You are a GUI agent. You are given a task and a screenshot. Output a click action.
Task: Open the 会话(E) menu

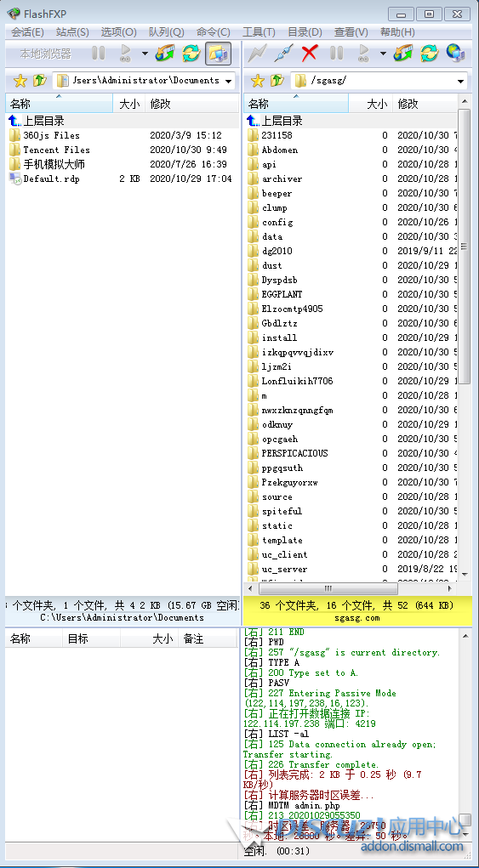(28, 32)
